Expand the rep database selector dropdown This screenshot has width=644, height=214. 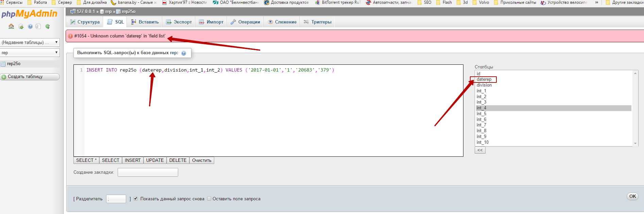[30, 53]
